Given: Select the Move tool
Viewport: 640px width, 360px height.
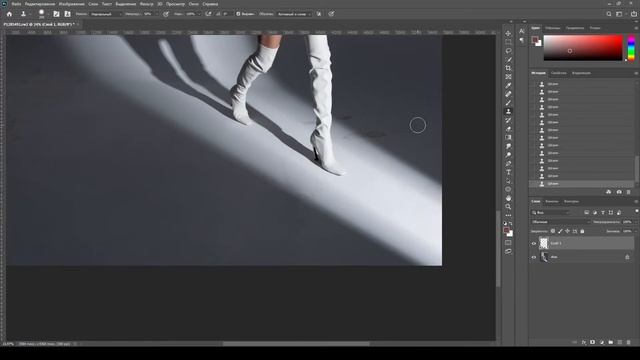Looking at the screenshot, I should [x=508, y=33].
